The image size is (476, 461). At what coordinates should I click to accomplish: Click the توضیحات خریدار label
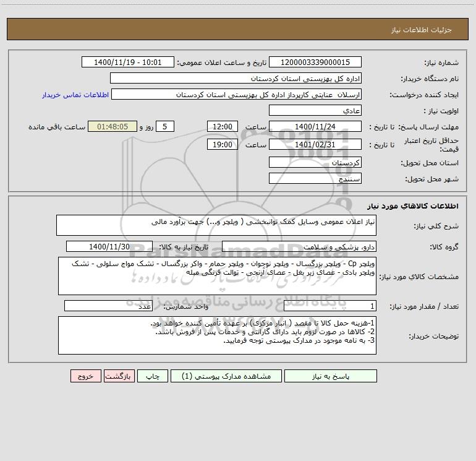tap(433, 337)
